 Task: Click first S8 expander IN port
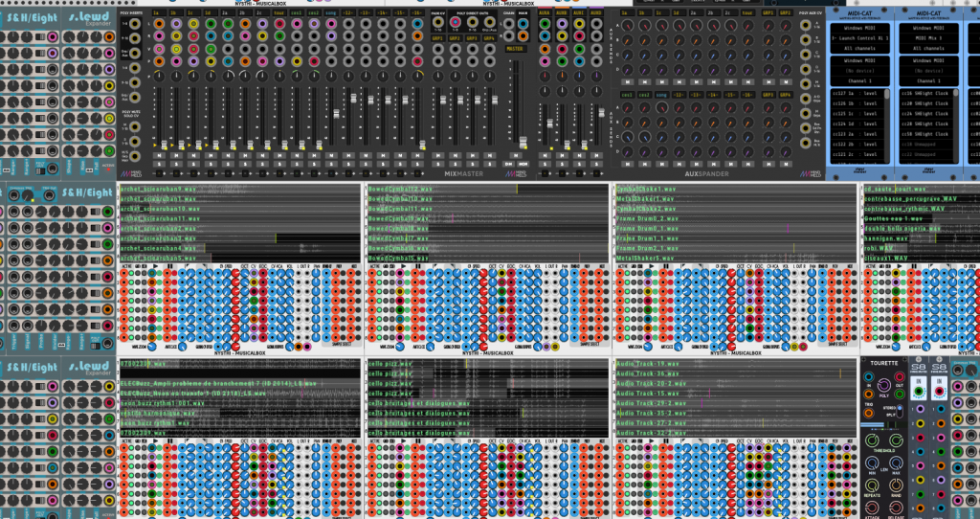918,392
